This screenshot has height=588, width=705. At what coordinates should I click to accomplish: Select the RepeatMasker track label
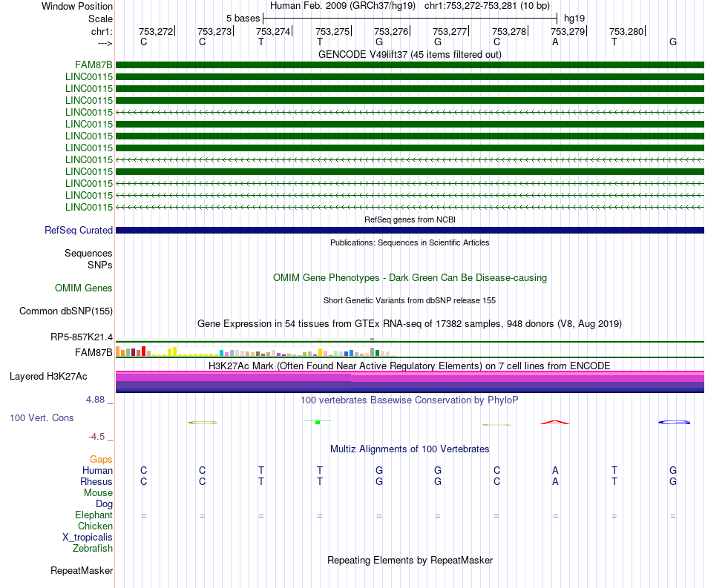82,570
